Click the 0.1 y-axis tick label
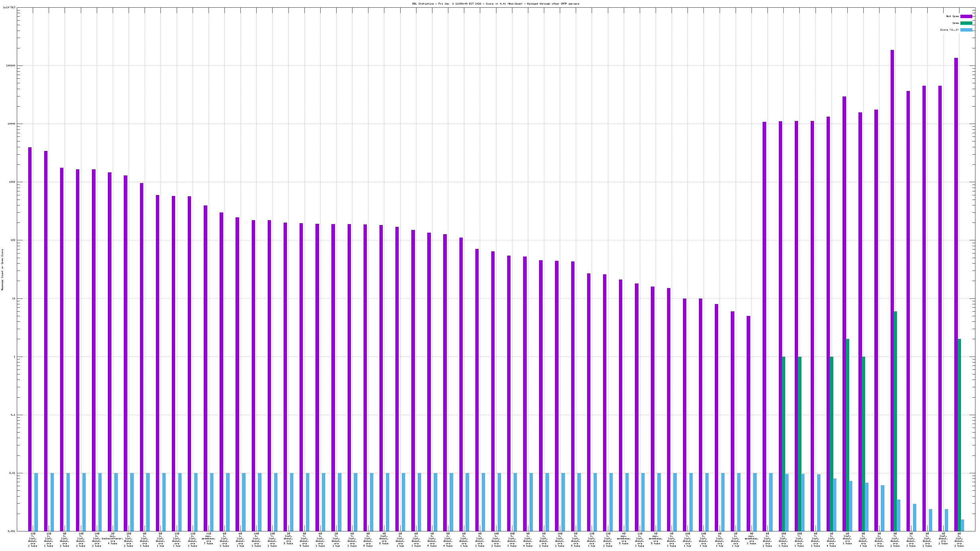980x551 pixels. 13,415
